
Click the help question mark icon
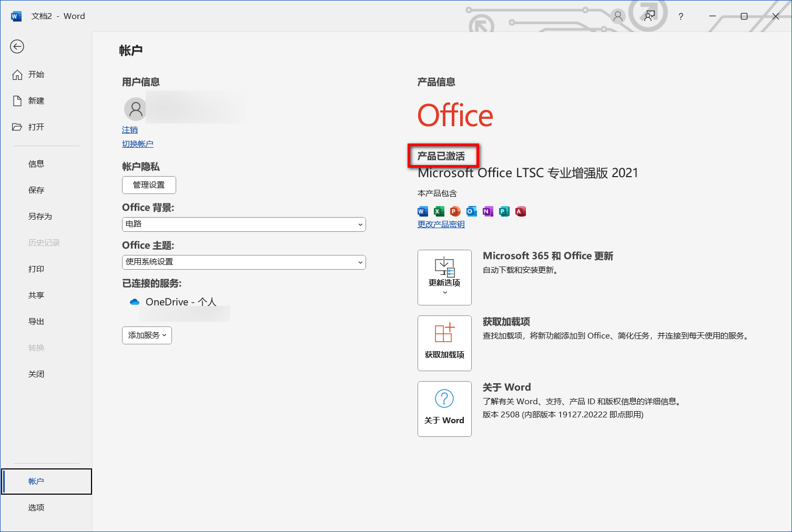[681, 16]
